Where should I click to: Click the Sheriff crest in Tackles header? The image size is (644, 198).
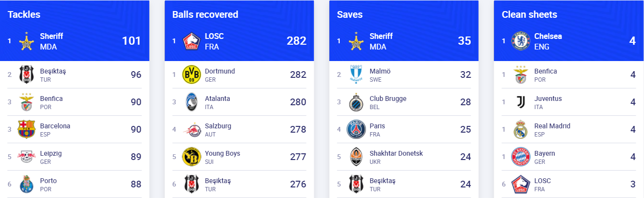tap(26, 41)
